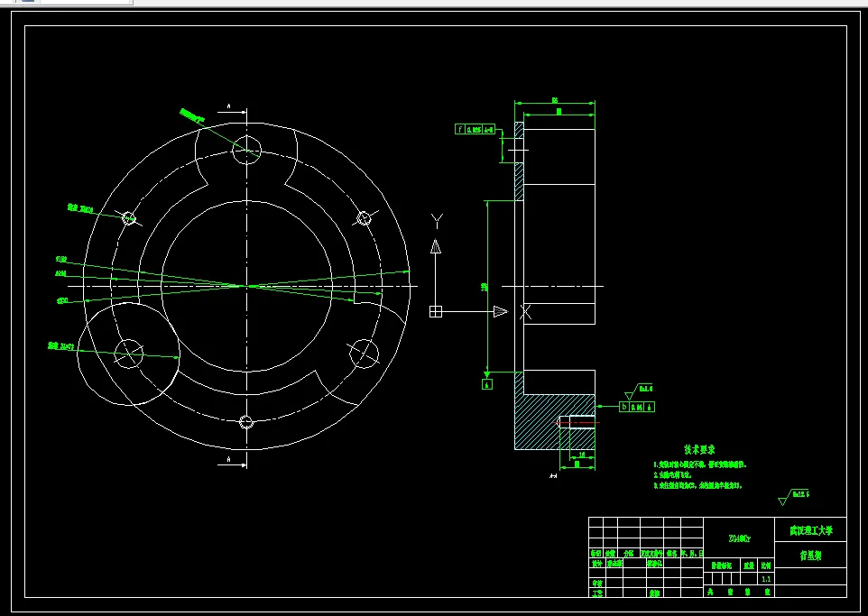Click the 武汉理工大学 title block text
The width and height of the screenshot is (868, 616).
tap(810, 530)
